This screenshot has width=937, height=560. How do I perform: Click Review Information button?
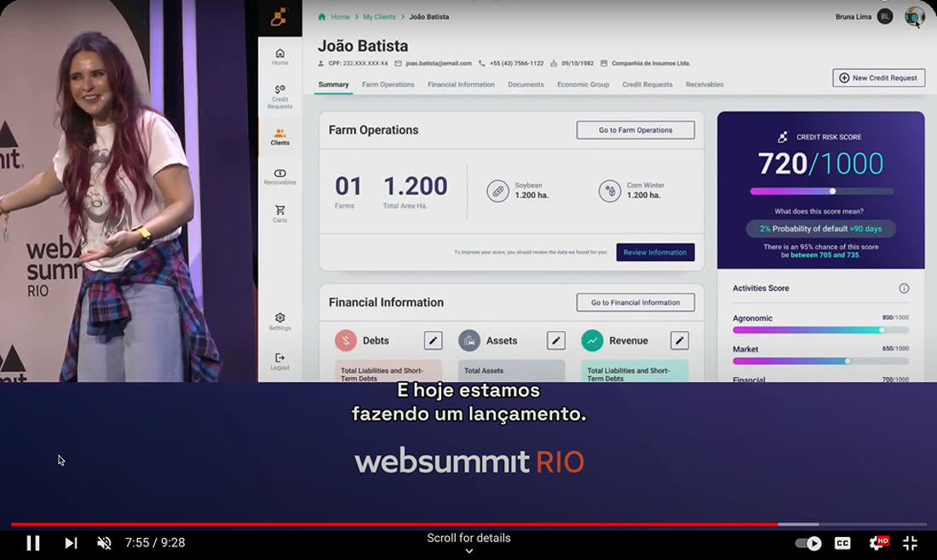point(655,253)
